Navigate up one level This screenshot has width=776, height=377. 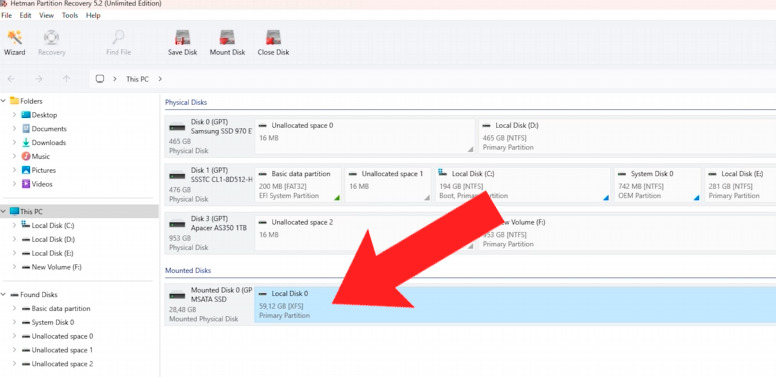(66, 79)
